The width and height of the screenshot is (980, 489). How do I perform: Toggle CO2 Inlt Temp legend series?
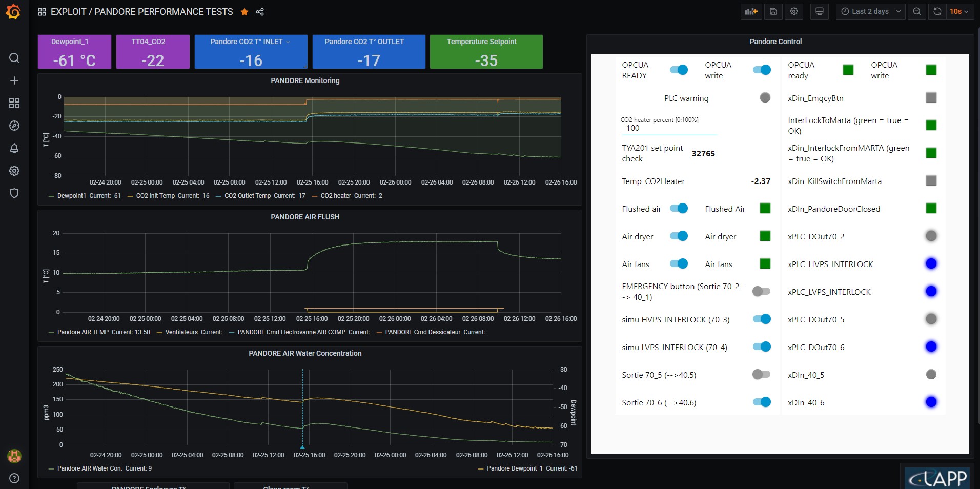(155, 196)
